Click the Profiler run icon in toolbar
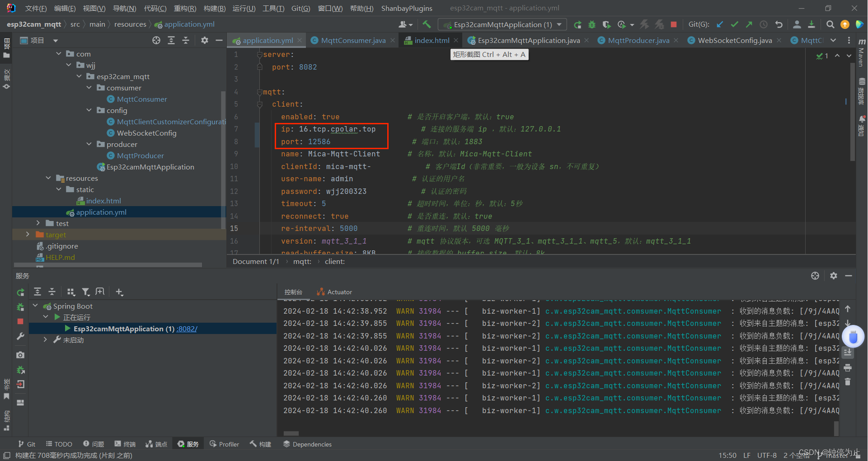 [622, 24]
